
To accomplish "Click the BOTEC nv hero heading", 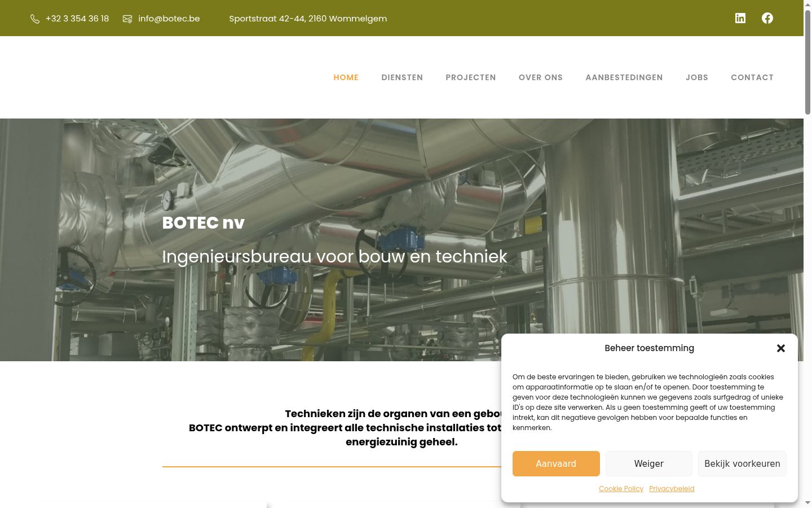I will point(203,223).
